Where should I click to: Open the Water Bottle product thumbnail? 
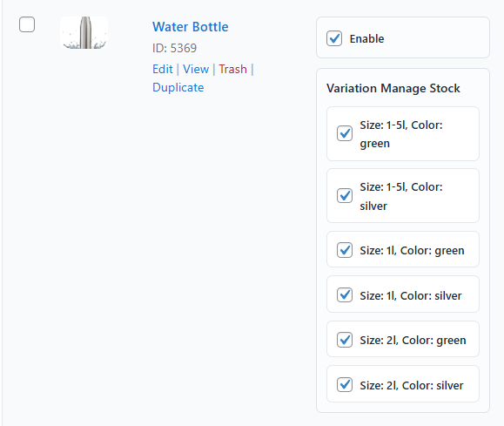click(x=84, y=32)
